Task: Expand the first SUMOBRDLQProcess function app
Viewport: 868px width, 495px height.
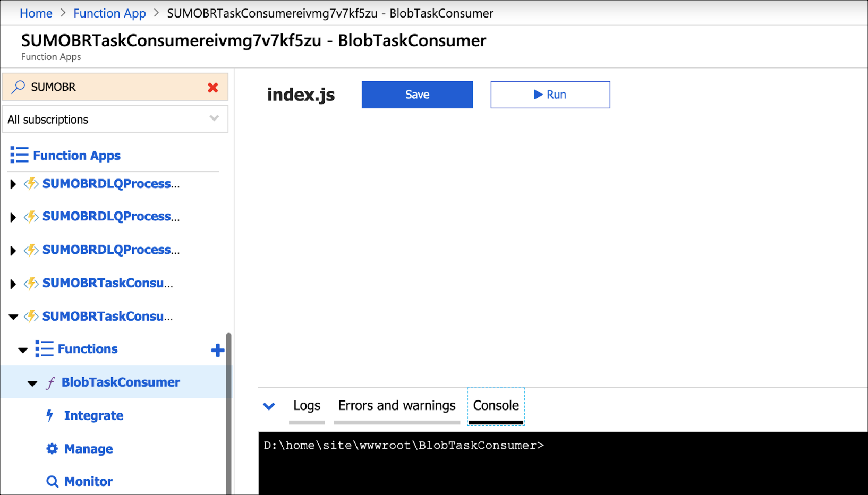Action: (x=13, y=184)
